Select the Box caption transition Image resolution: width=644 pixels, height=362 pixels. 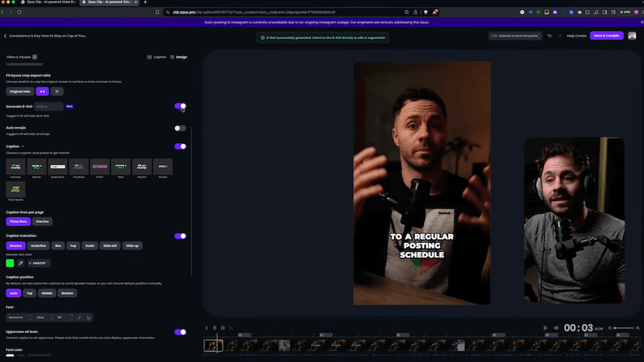click(59, 245)
